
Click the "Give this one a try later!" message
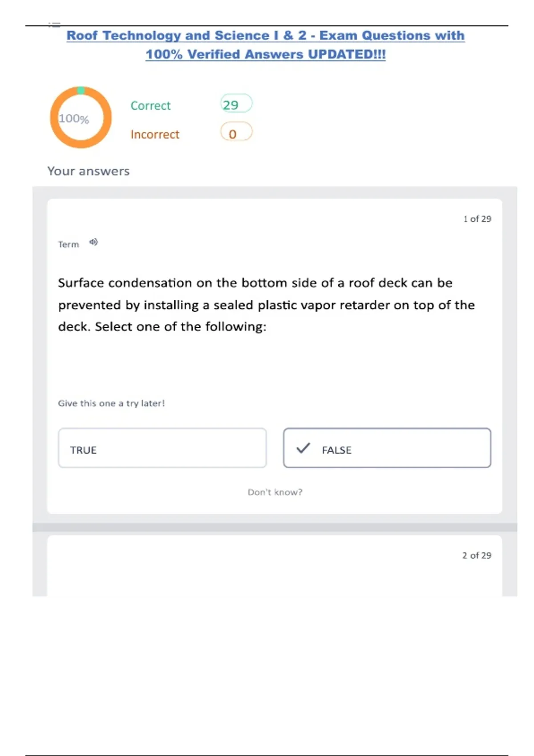click(x=111, y=403)
